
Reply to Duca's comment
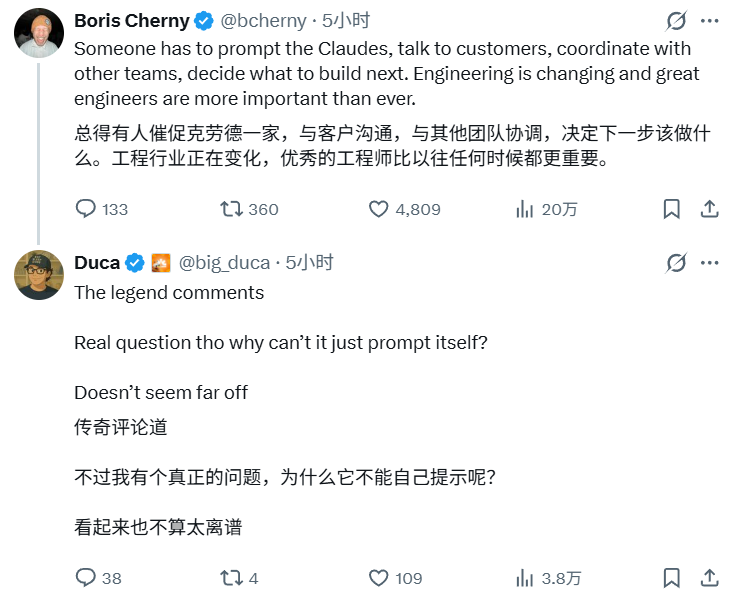[86, 578]
